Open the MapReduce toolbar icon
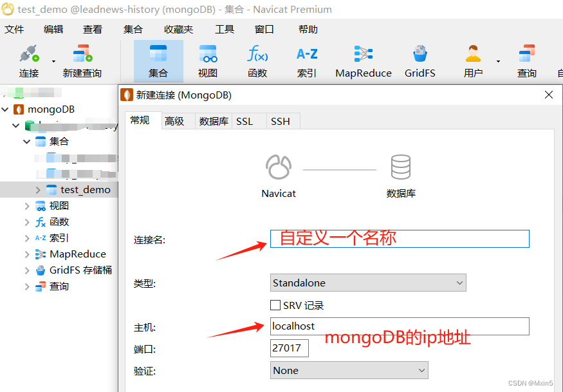This screenshot has width=563, height=392. pyautogui.click(x=363, y=61)
